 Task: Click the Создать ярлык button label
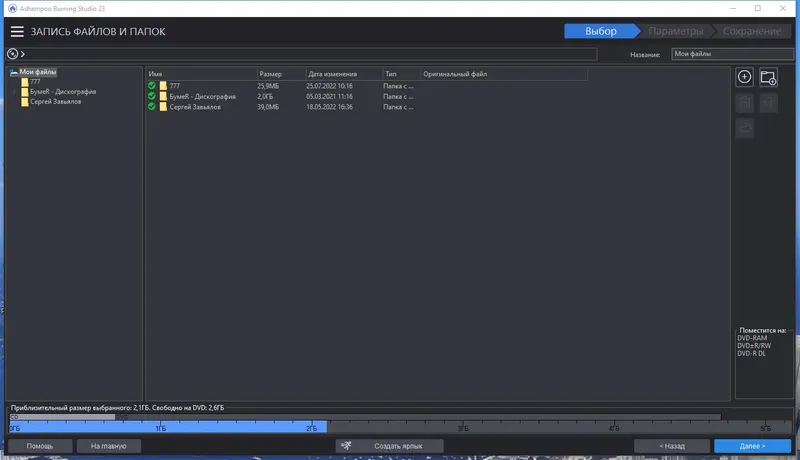(398, 446)
